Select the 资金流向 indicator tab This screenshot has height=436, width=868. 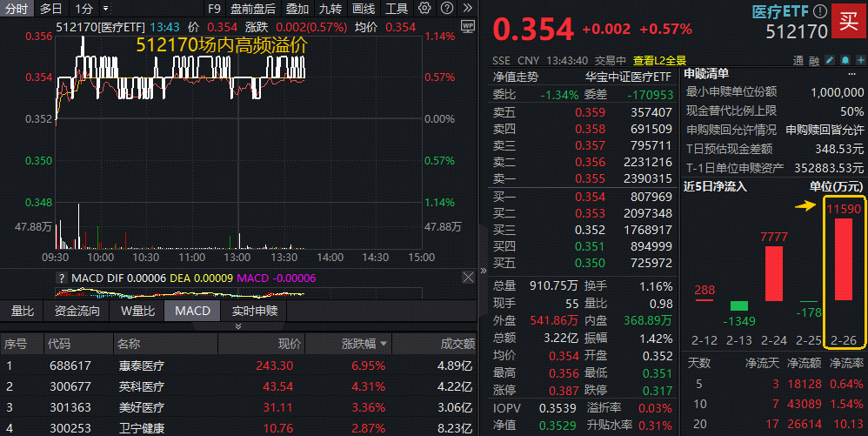tap(77, 311)
